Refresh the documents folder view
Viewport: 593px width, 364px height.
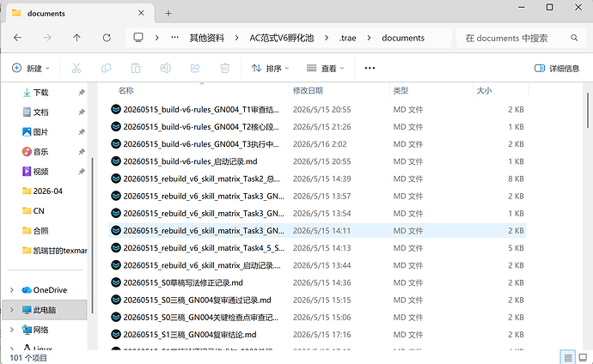click(x=107, y=38)
